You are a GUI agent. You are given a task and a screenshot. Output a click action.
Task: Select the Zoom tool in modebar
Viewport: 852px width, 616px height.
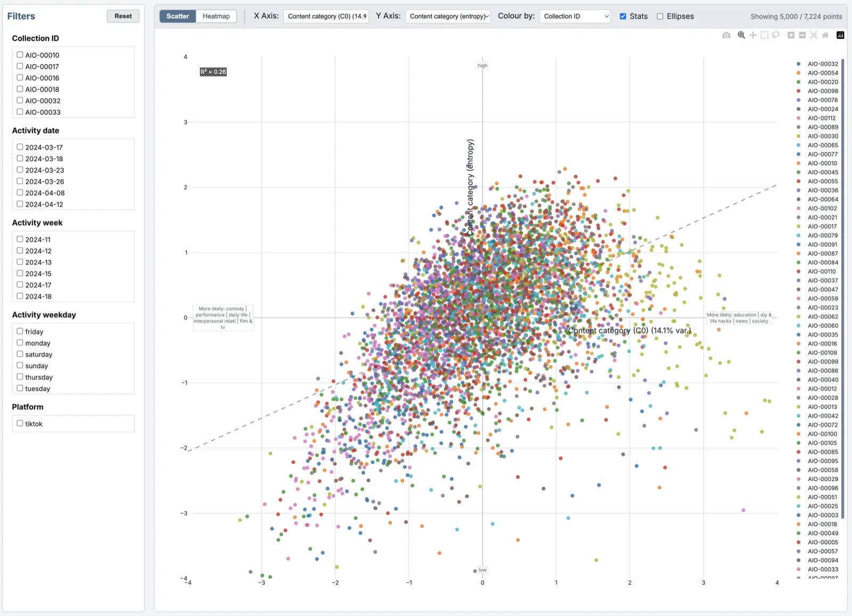pos(741,35)
